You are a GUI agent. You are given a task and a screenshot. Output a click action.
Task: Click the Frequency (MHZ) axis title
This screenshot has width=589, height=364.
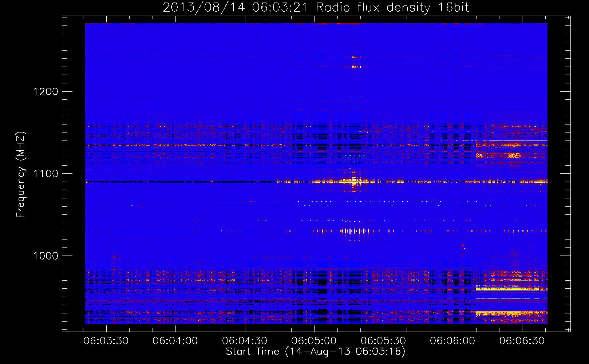[21, 175]
